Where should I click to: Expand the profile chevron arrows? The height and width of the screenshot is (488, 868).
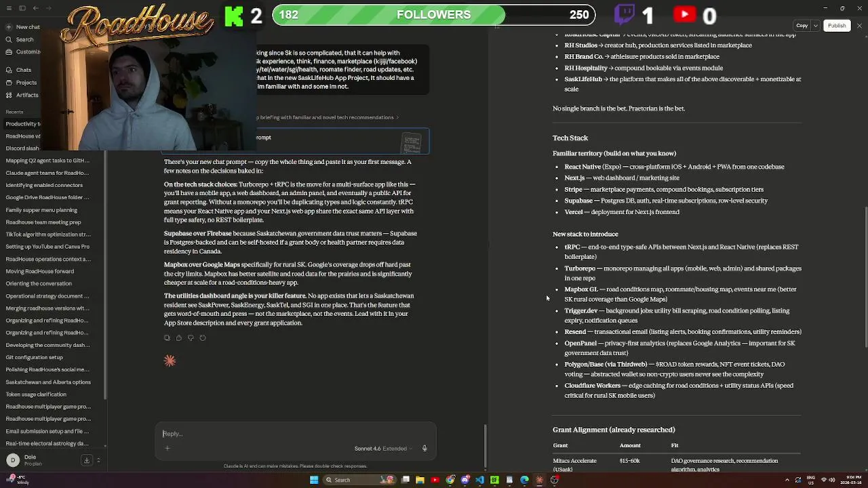pos(98,460)
